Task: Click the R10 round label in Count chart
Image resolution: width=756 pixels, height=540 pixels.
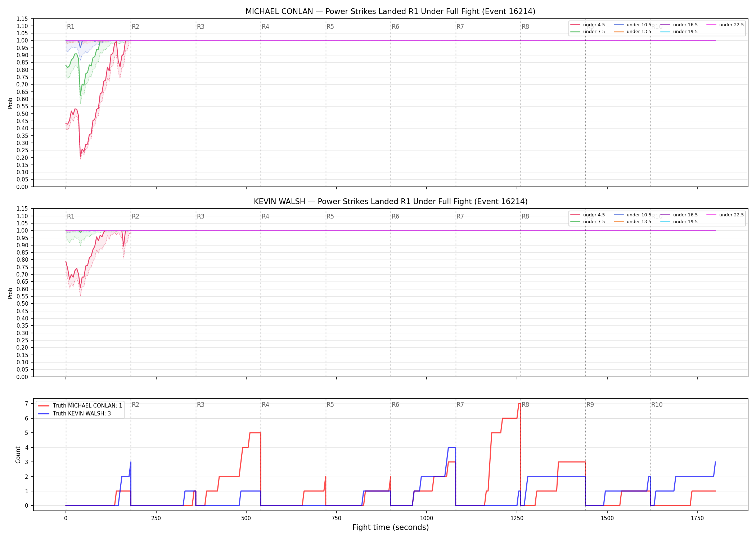Action: [x=657, y=405]
